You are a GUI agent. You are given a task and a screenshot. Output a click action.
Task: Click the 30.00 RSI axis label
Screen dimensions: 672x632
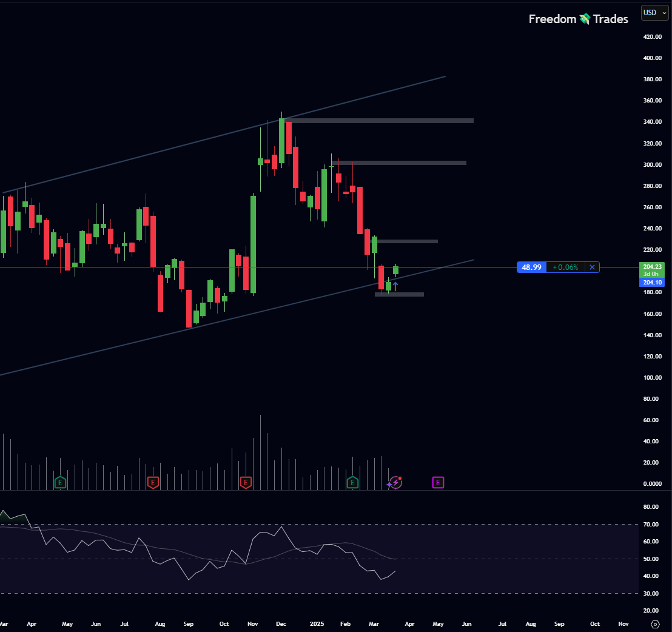(x=651, y=593)
